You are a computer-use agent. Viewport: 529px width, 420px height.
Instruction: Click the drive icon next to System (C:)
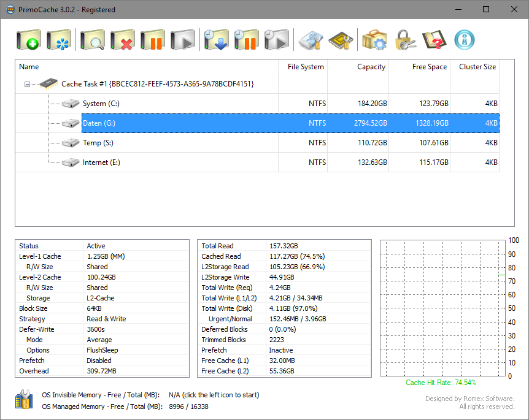tap(71, 104)
